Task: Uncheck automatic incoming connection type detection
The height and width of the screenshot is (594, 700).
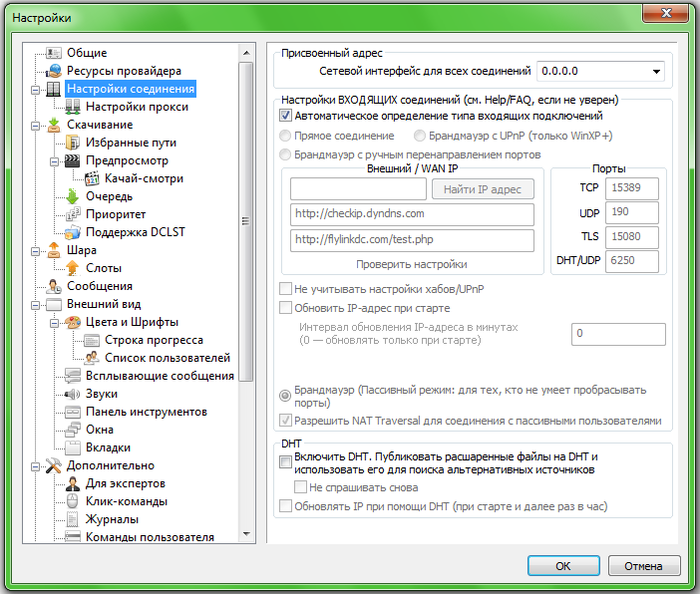Action: pos(287,116)
